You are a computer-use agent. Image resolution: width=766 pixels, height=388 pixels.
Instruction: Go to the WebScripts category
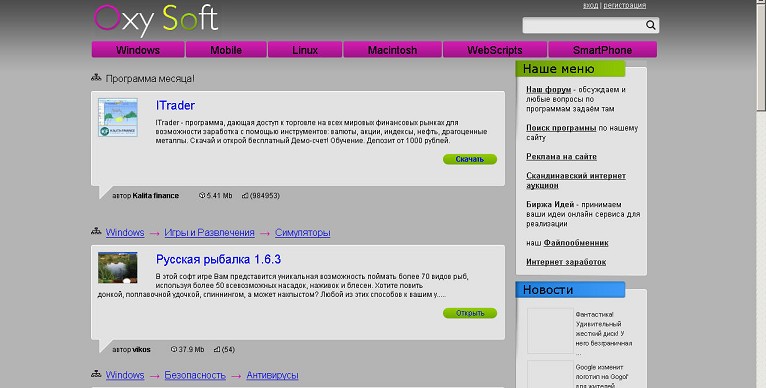[x=494, y=50]
